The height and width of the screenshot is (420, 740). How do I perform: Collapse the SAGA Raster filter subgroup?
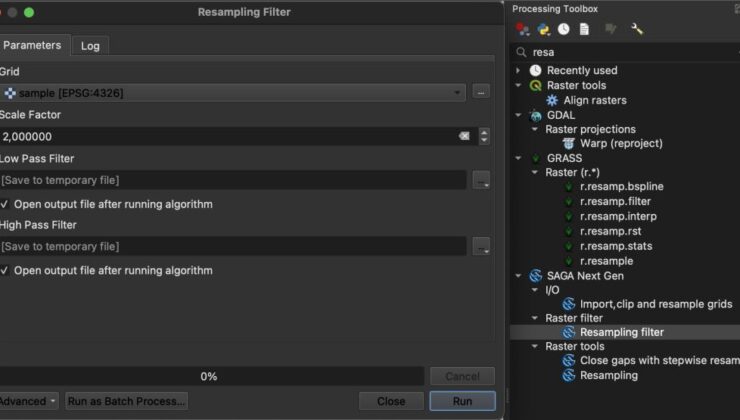tap(535, 318)
